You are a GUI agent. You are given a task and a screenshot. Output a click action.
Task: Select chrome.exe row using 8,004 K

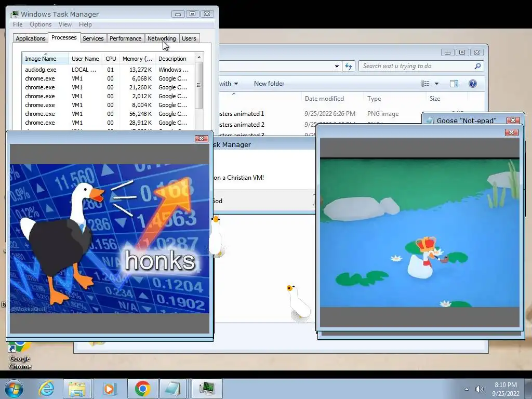(x=108, y=105)
